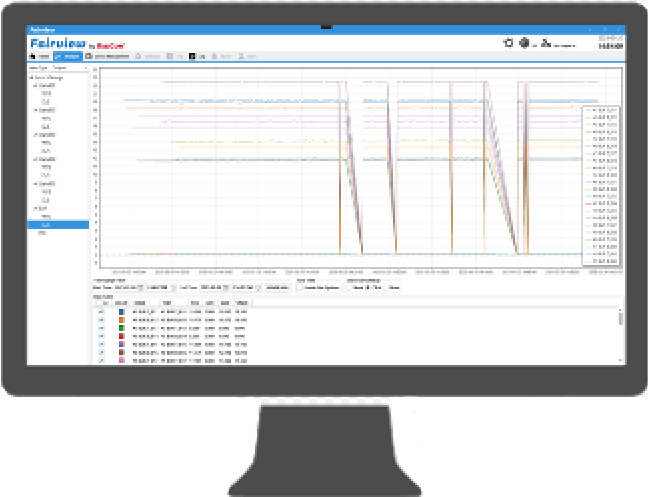Screen dimensions: 652x497
Task: Toggle the checkbox in the first data row
Action: [x=101, y=312]
